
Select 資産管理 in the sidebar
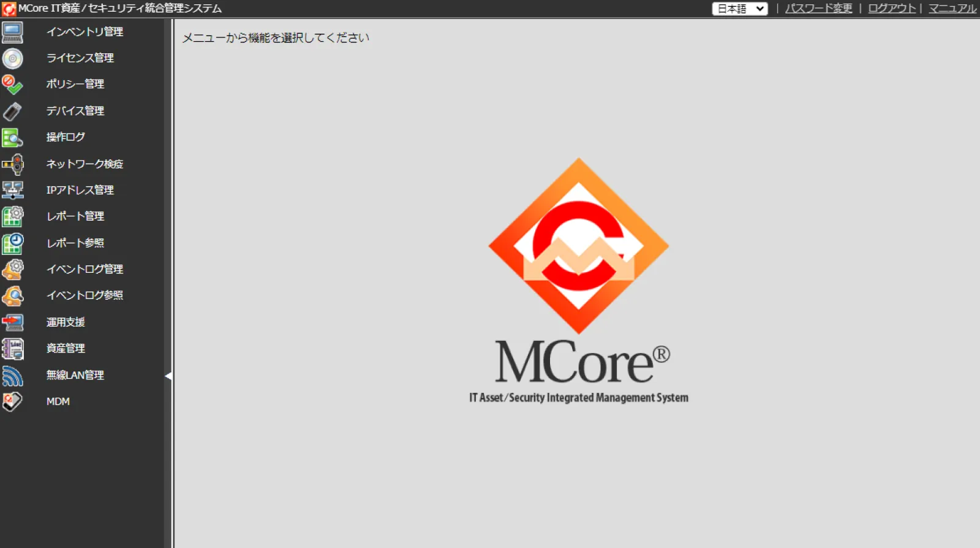(x=66, y=348)
